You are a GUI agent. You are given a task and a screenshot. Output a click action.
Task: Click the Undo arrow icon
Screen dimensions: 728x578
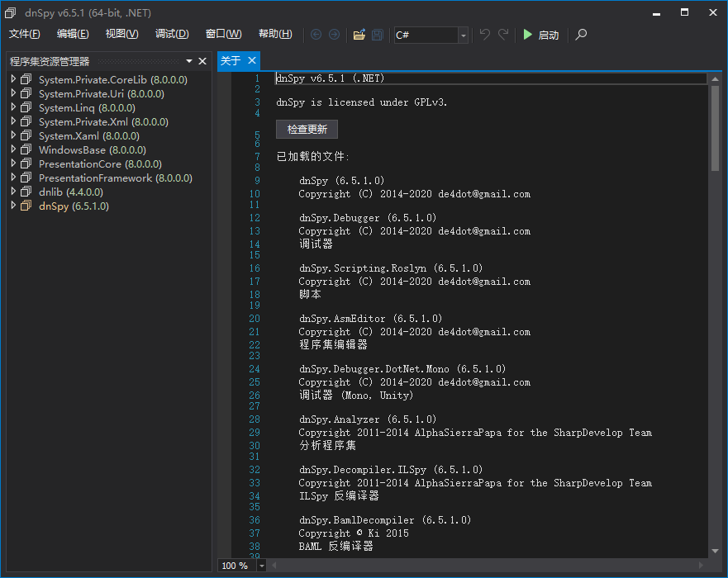[485, 35]
